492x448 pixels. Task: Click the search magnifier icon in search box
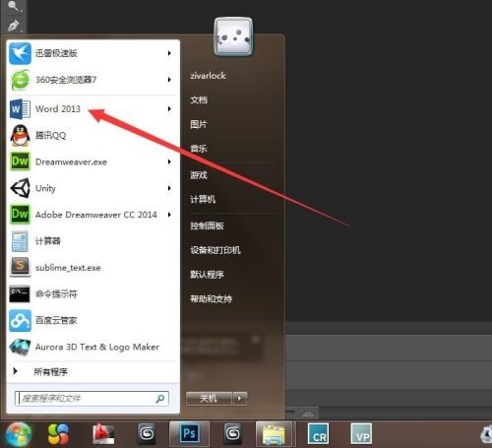(x=160, y=399)
